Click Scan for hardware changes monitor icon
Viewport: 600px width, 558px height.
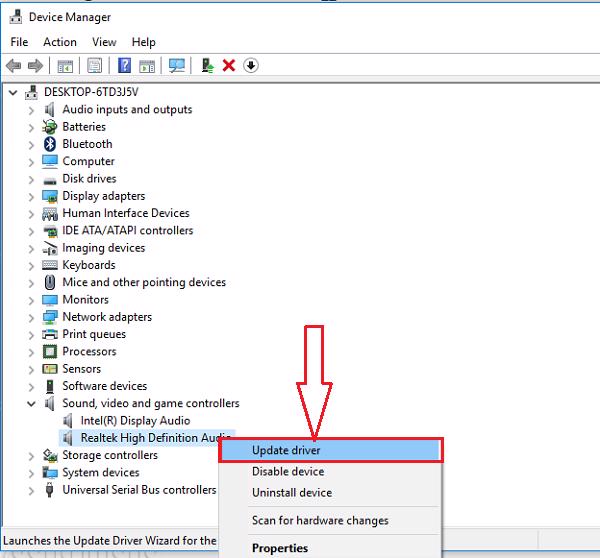(177, 65)
